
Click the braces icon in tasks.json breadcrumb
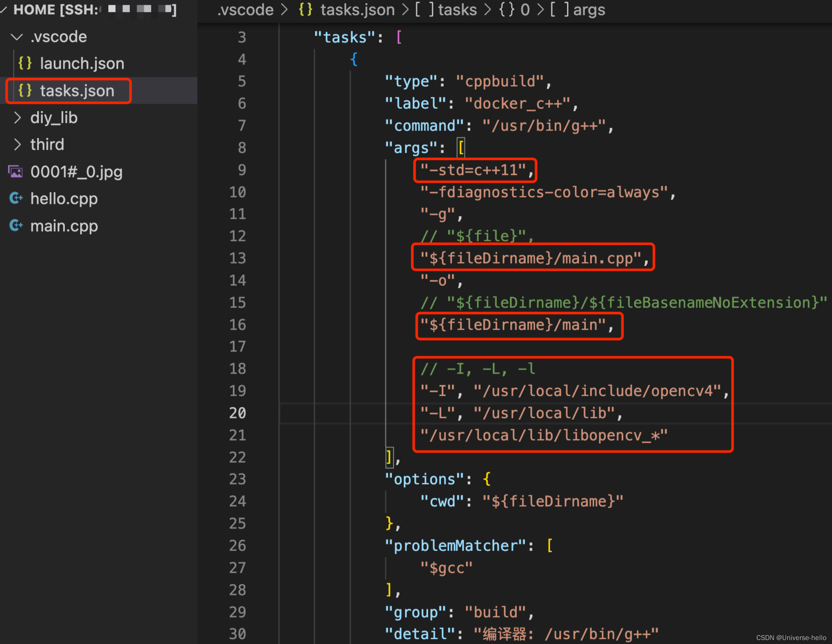305,10
